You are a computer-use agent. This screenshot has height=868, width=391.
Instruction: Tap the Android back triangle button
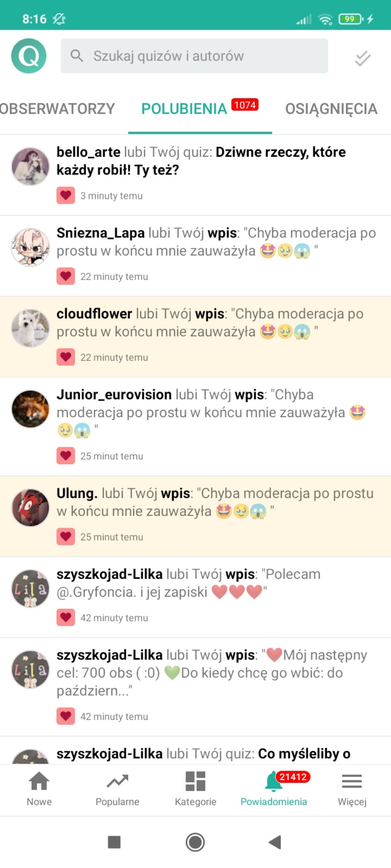pyautogui.click(x=275, y=842)
